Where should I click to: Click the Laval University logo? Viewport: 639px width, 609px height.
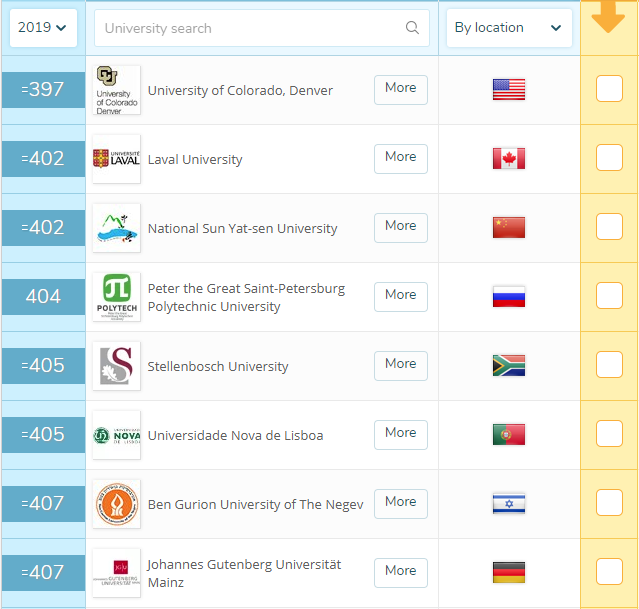pyautogui.click(x=116, y=159)
